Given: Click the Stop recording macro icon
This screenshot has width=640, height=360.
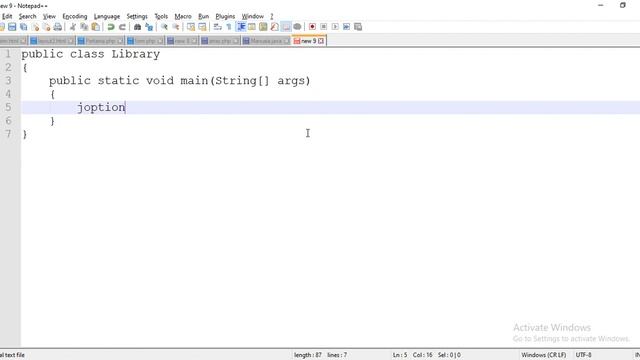Looking at the screenshot, I should [x=324, y=27].
